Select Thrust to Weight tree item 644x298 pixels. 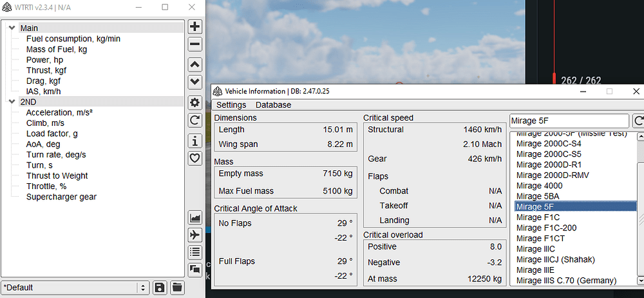coord(57,175)
